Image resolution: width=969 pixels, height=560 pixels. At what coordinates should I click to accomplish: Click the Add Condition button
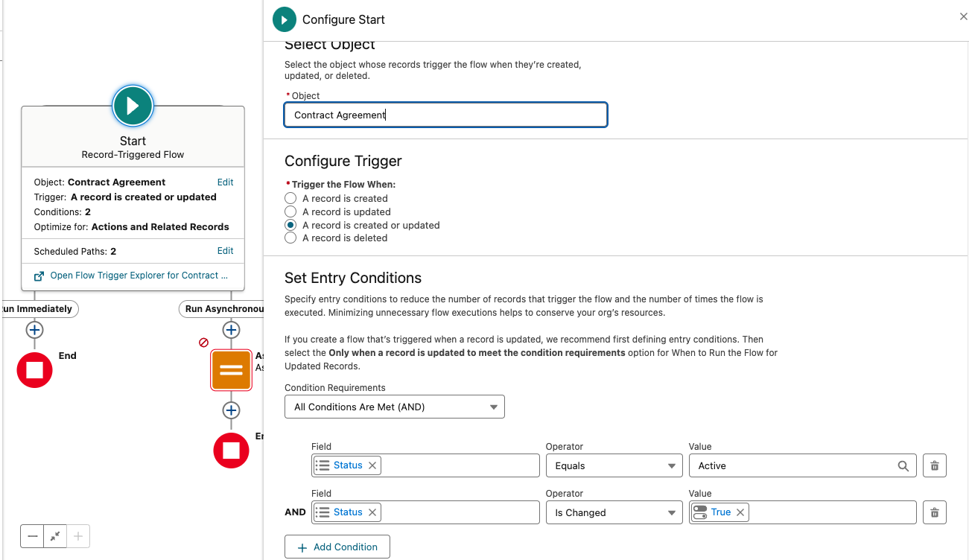pos(337,547)
